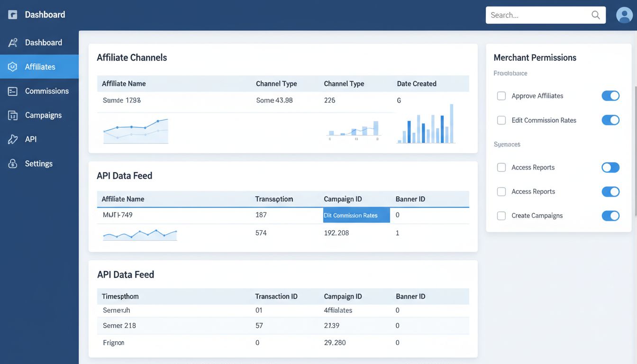Viewport: 637px width, 364px height.
Task: Open Commissions using its sidebar icon
Action: 12,91
